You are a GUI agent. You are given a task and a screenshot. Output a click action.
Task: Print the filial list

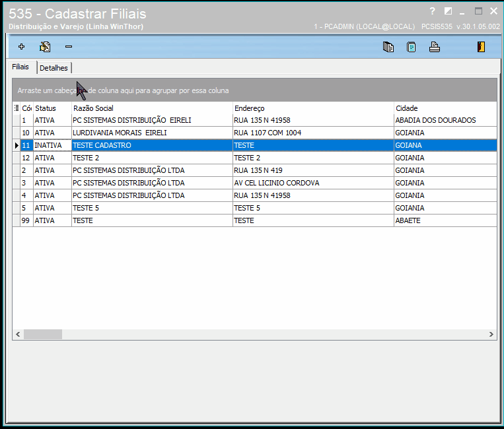coord(434,47)
